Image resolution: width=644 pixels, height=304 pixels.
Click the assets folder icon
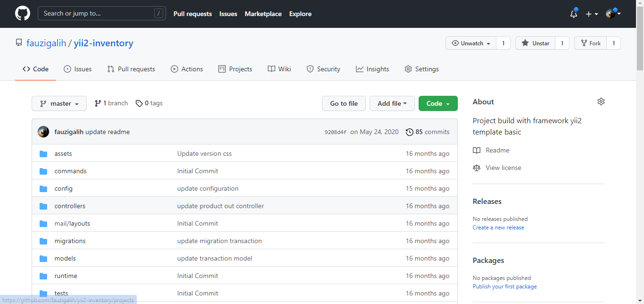click(x=43, y=154)
